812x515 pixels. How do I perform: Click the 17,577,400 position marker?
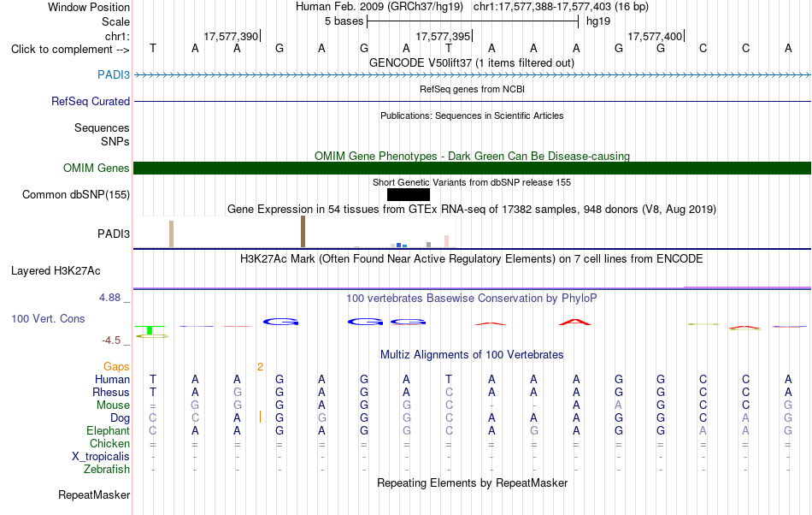[x=656, y=36]
